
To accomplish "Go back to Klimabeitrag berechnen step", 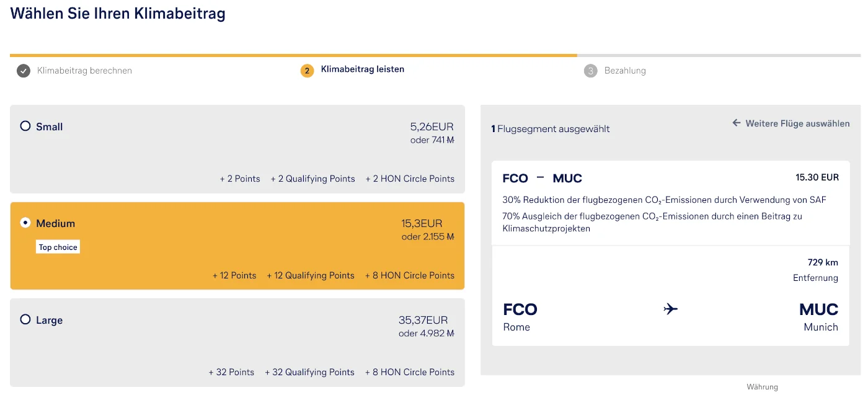I will coord(84,71).
